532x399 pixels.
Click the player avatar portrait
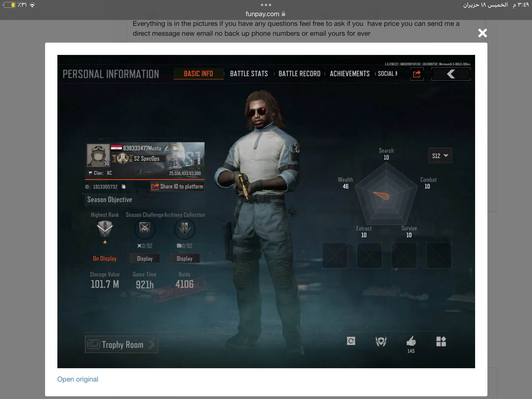point(98,156)
